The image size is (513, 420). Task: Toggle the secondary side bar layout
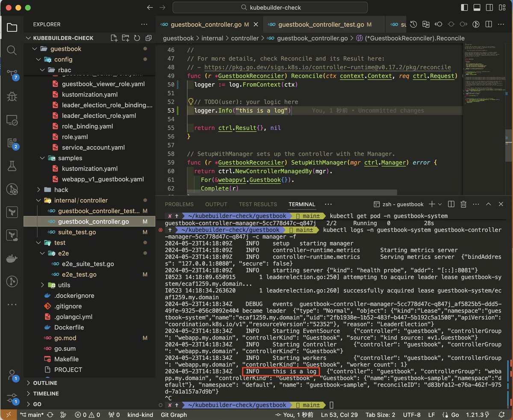[x=489, y=8]
